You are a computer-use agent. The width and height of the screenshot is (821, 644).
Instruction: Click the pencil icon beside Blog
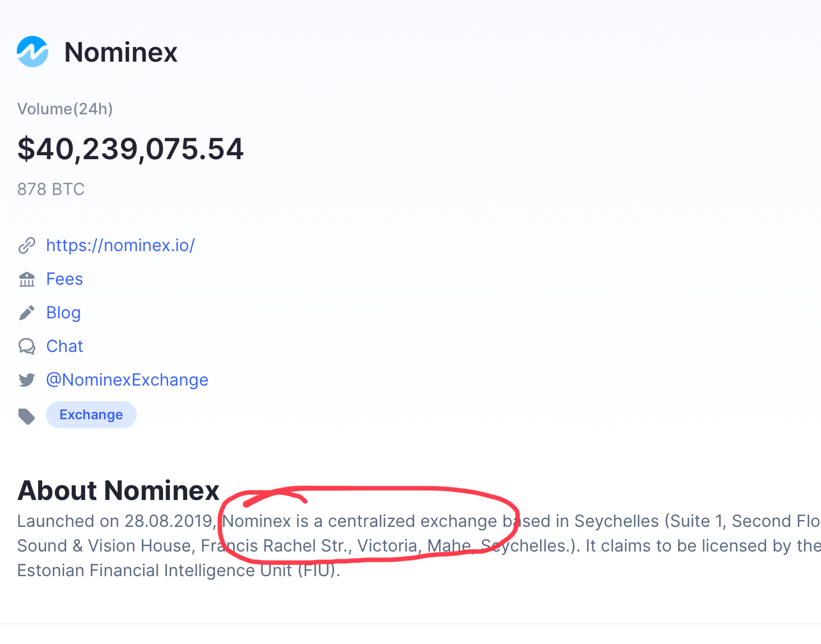[x=27, y=313]
